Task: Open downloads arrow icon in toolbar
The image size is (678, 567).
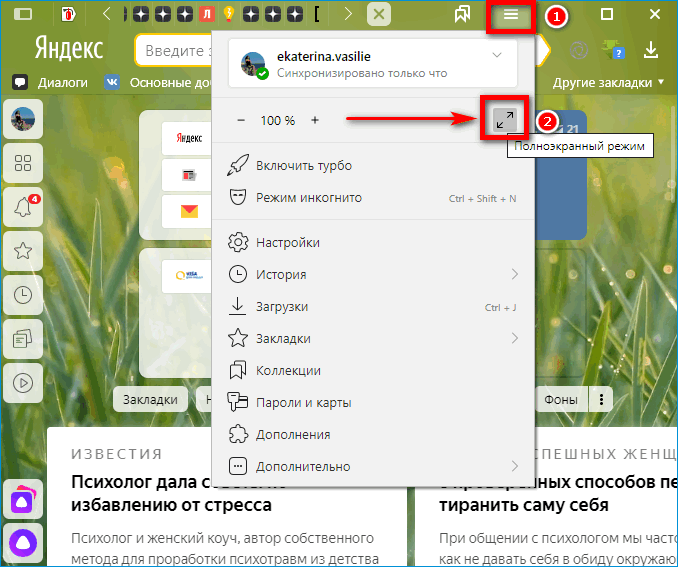Action: tap(651, 50)
